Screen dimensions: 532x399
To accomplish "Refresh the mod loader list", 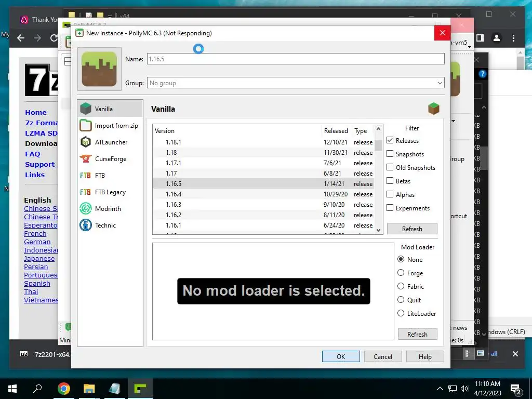I will click(x=417, y=334).
